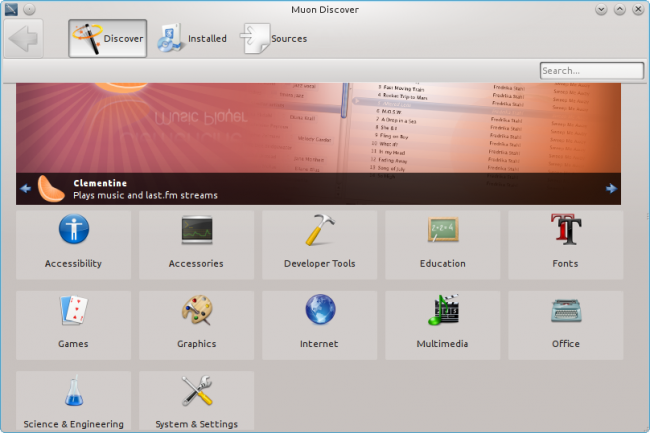Screen dimensions: 650x433
Task: Open the Graphics paint palette icon
Action: [x=197, y=310]
